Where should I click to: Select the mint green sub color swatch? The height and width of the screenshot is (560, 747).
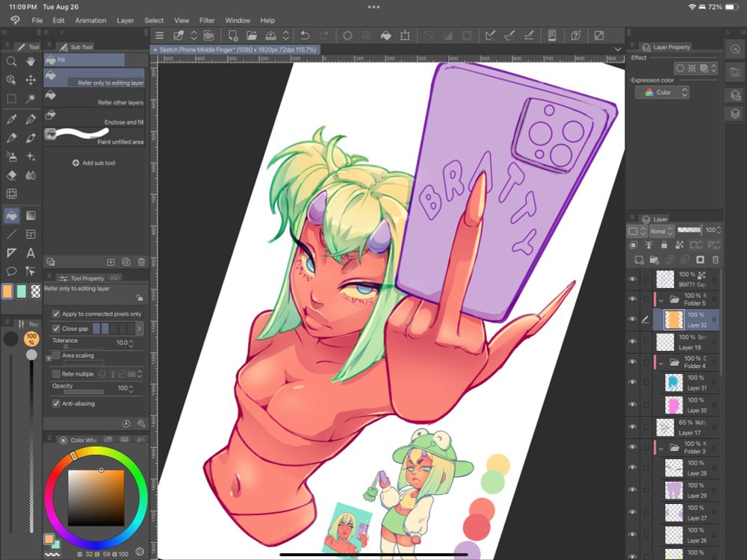22,291
